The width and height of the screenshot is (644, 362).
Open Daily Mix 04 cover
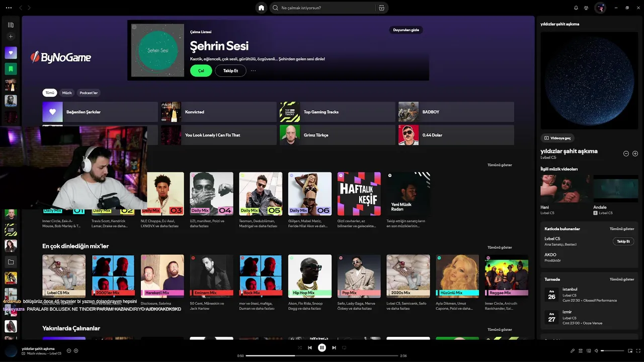(211, 194)
